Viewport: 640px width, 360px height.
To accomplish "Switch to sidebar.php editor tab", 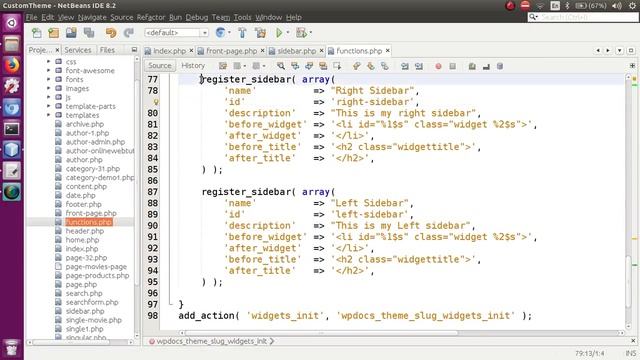I will point(296,51).
